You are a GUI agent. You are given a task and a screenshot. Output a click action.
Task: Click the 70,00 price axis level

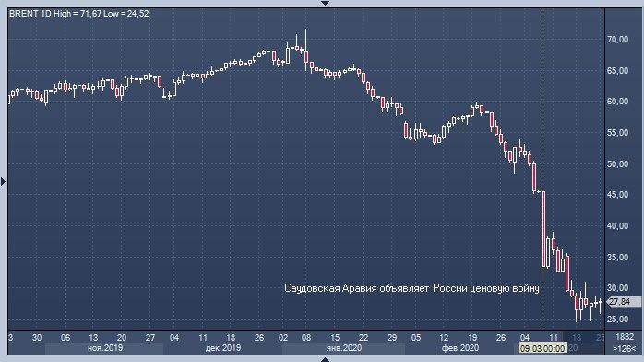[618, 40]
